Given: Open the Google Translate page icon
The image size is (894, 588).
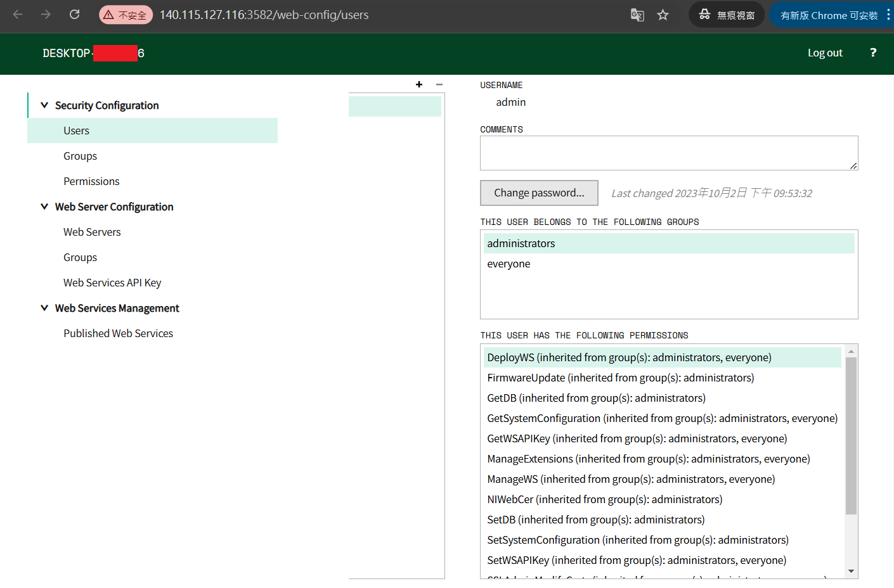Looking at the screenshot, I should [x=637, y=15].
